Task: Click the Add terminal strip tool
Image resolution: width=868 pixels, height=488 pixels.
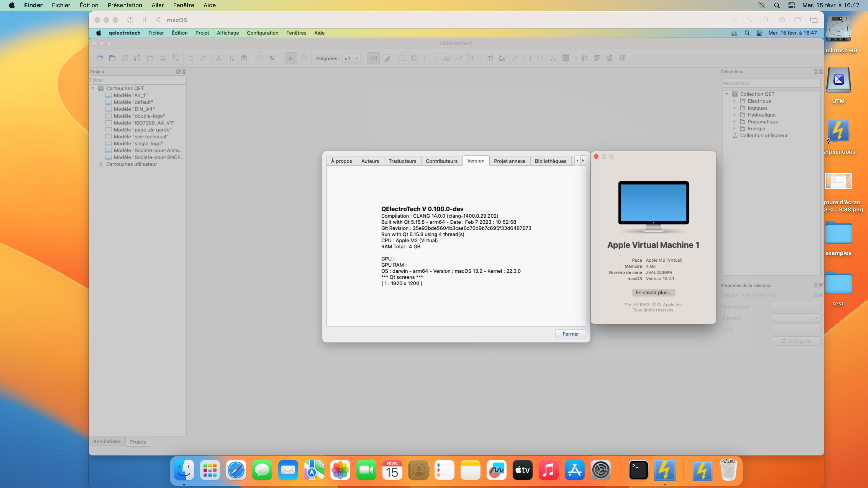Action: click(565, 58)
